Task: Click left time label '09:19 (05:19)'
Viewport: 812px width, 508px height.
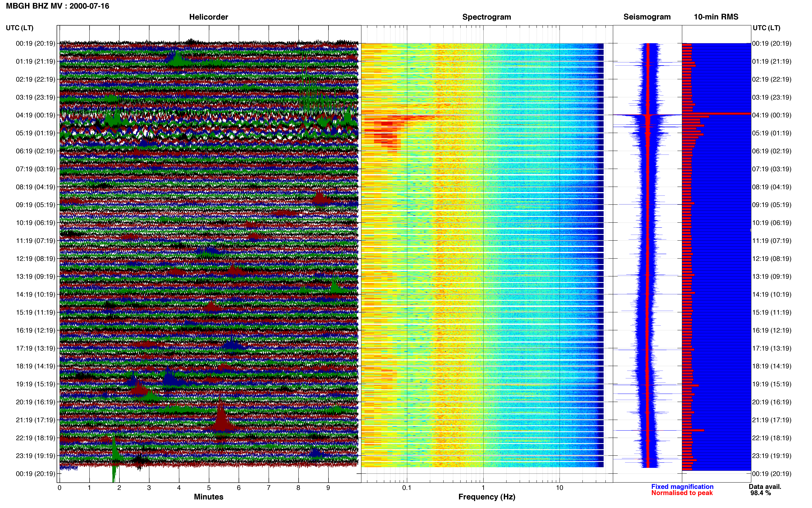Action: pos(36,205)
